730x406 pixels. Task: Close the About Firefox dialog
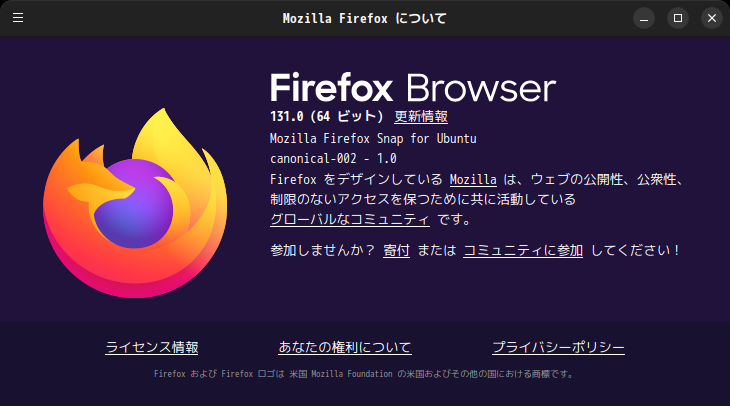point(712,18)
